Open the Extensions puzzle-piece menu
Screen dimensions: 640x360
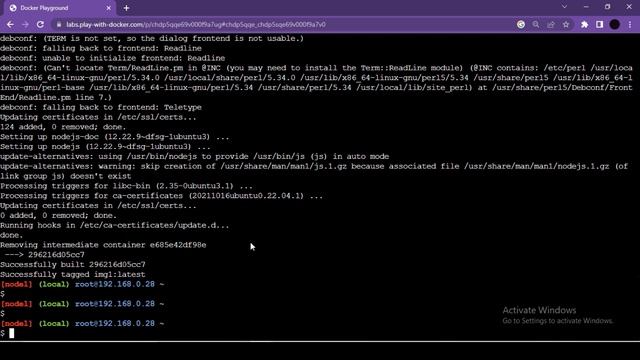584,24
